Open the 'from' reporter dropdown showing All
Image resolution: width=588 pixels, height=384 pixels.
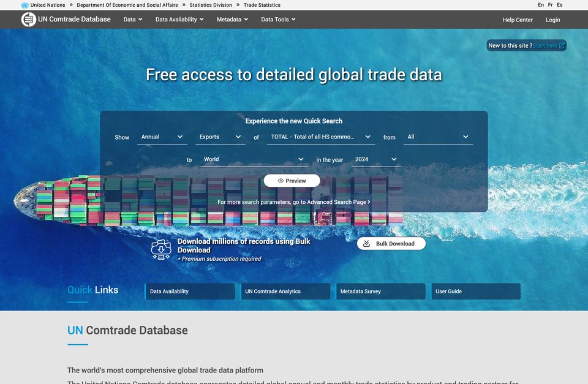point(438,137)
